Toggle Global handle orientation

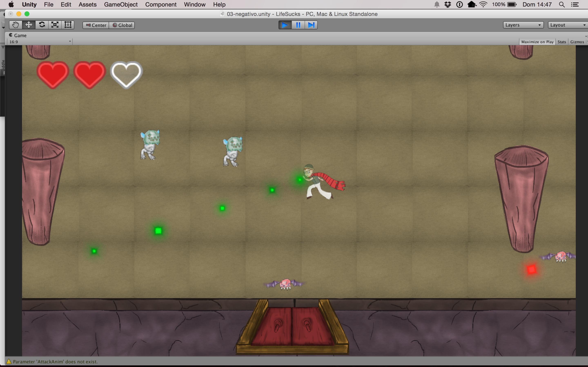click(x=122, y=25)
